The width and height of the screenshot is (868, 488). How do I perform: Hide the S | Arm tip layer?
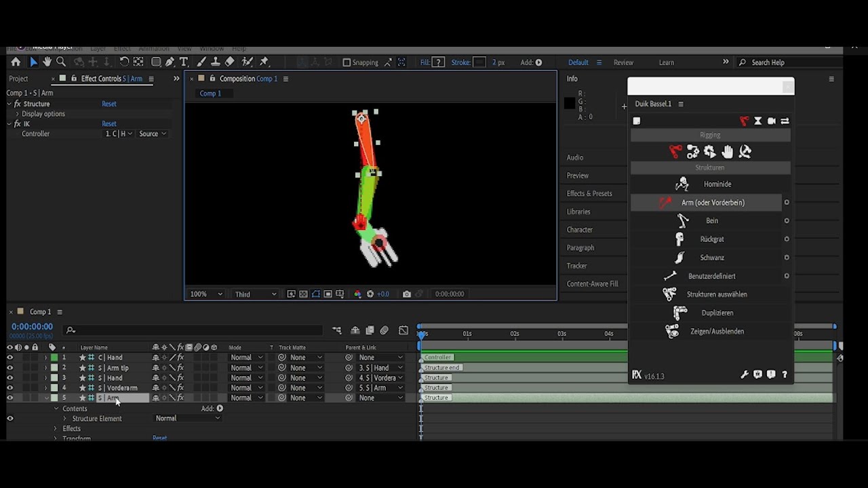[9, 367]
